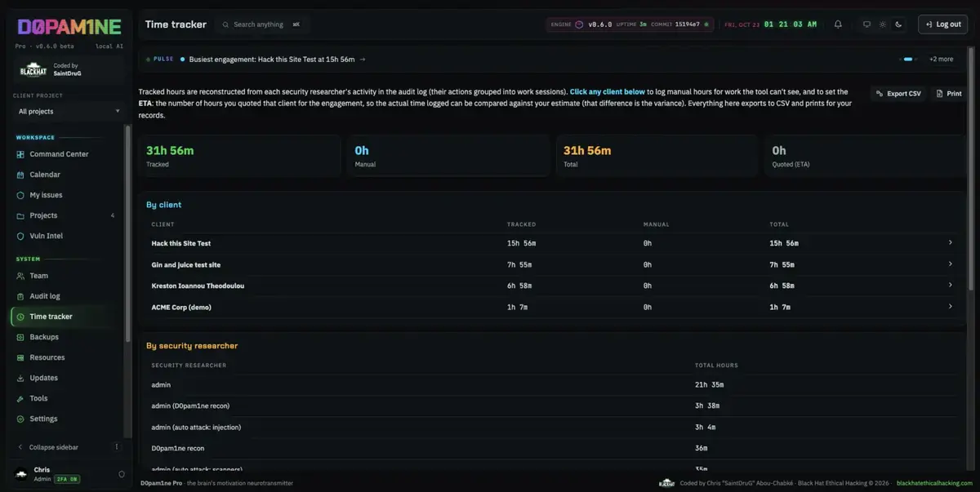Open the busiest engagement pulse link
980x492 pixels.
pyautogui.click(x=277, y=60)
